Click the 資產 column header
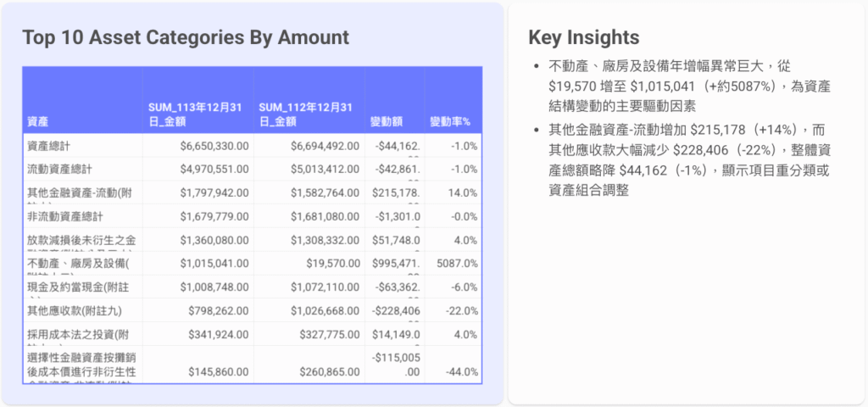Image resolution: width=868 pixels, height=407 pixels. [x=37, y=122]
